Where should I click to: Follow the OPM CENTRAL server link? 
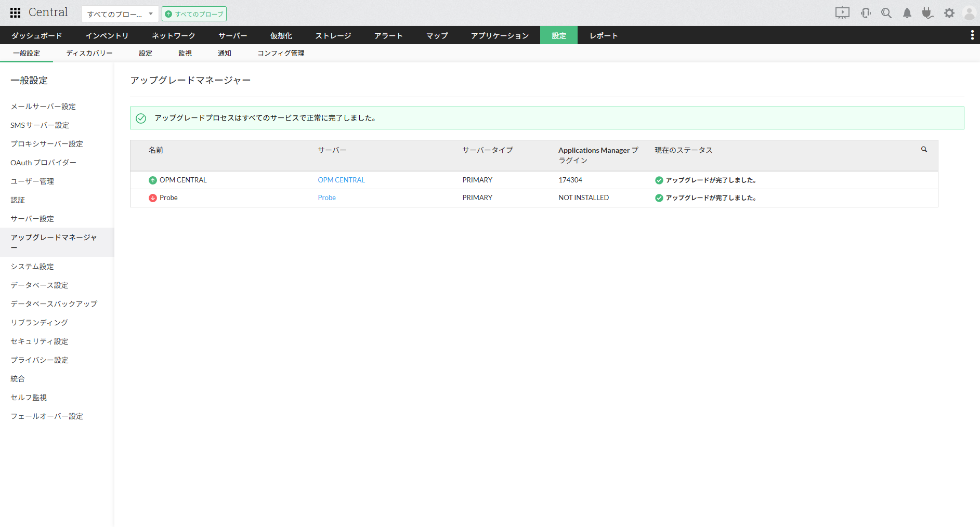point(342,180)
